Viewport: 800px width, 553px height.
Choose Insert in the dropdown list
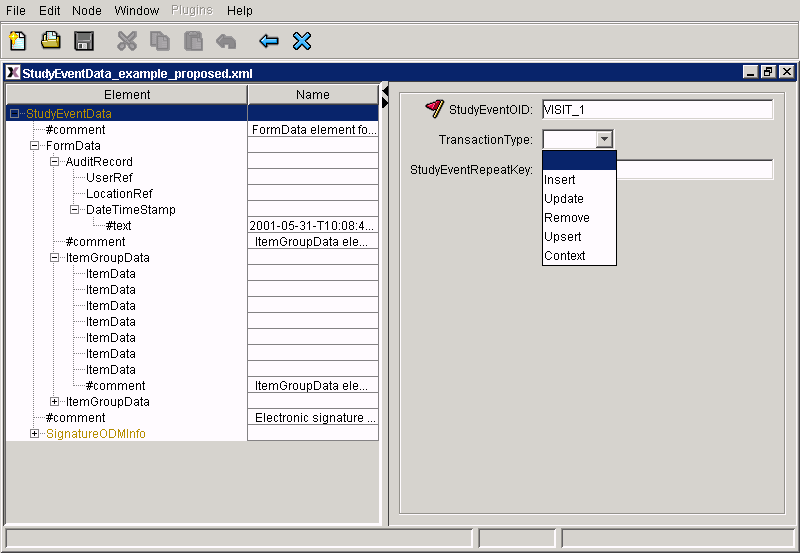[560, 180]
